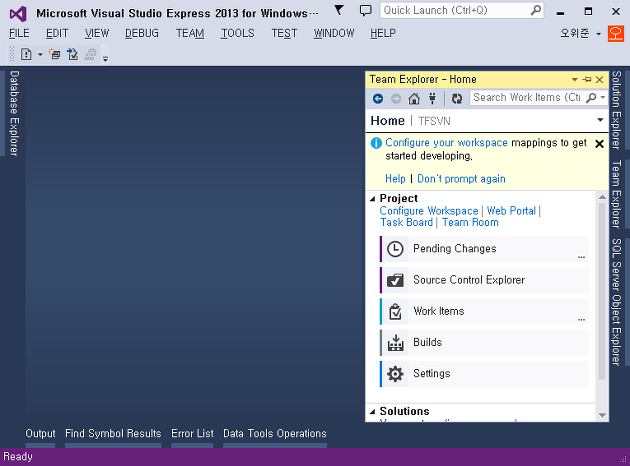Open the Web Portal link
Image resolution: width=630 pixels, height=466 pixels.
click(511, 211)
